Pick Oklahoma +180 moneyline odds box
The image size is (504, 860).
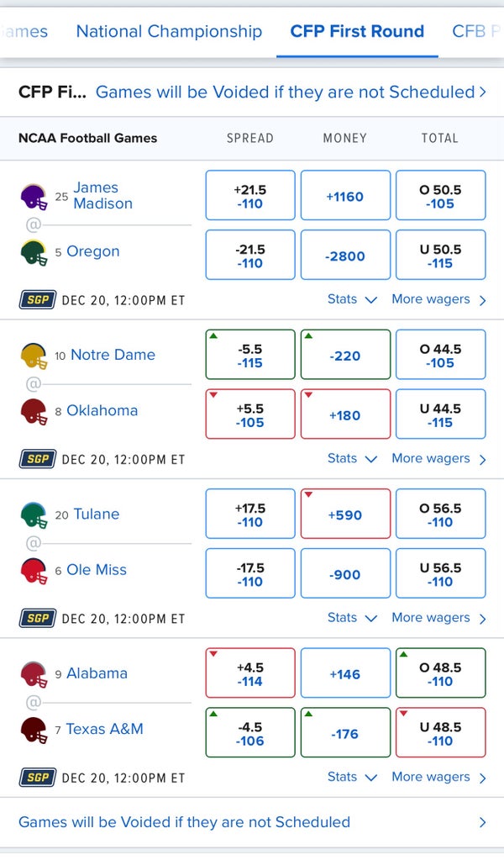pos(345,414)
